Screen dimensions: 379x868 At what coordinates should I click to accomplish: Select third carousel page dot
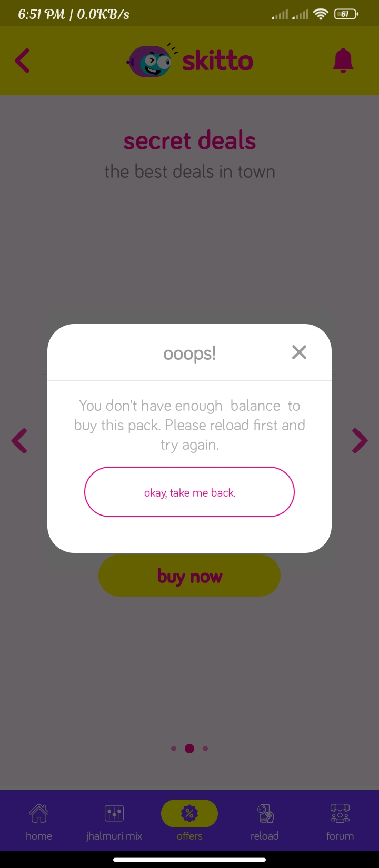(x=205, y=749)
